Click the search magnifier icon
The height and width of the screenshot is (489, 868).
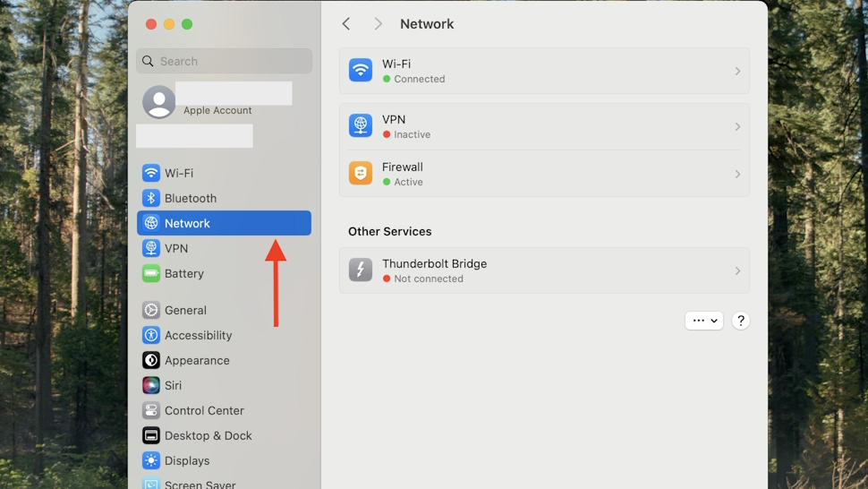(x=148, y=61)
